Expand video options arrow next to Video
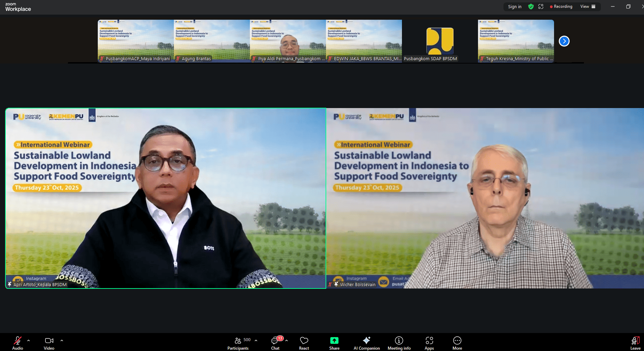This screenshot has height=351, width=644. (x=62, y=340)
